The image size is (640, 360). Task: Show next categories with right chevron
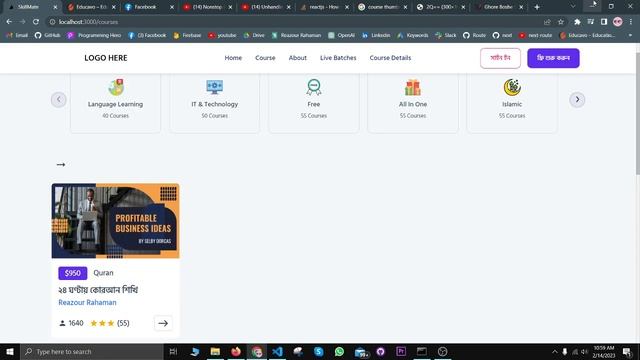pyautogui.click(x=577, y=100)
